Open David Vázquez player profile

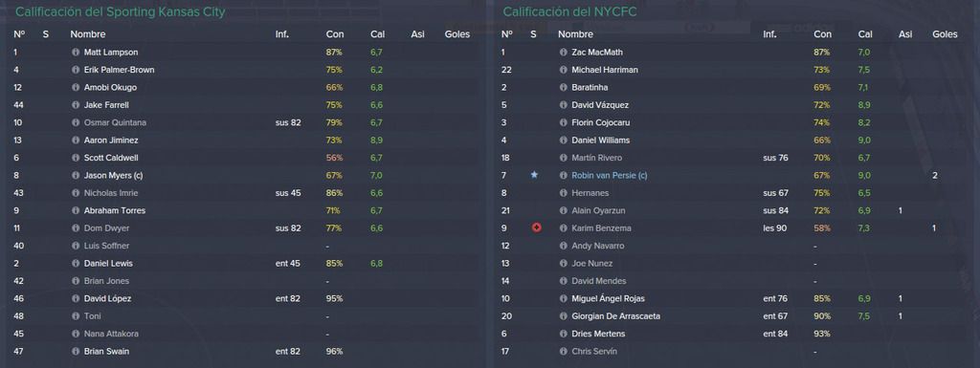(x=600, y=105)
